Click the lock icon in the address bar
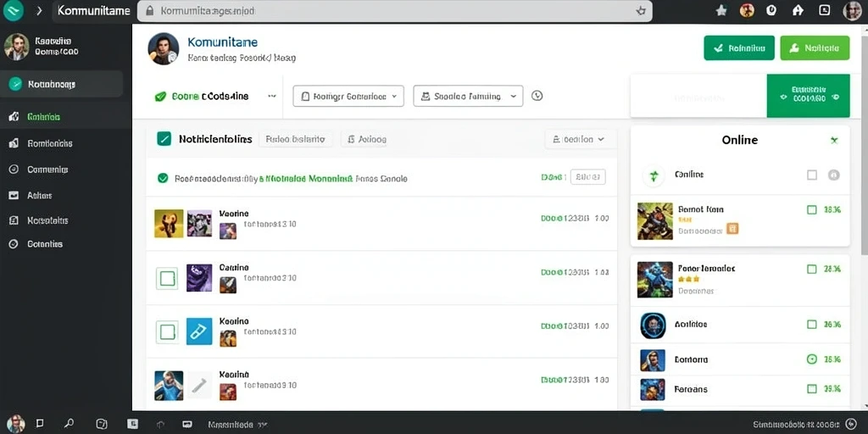Image resolution: width=868 pixels, height=434 pixels. point(148,10)
